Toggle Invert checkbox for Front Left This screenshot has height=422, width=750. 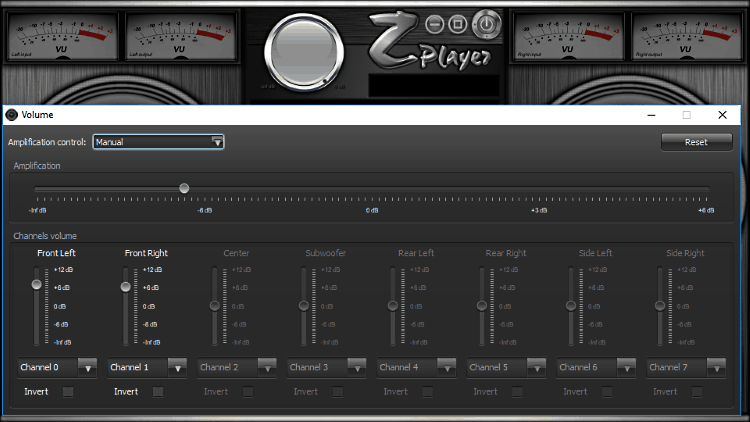click(68, 392)
